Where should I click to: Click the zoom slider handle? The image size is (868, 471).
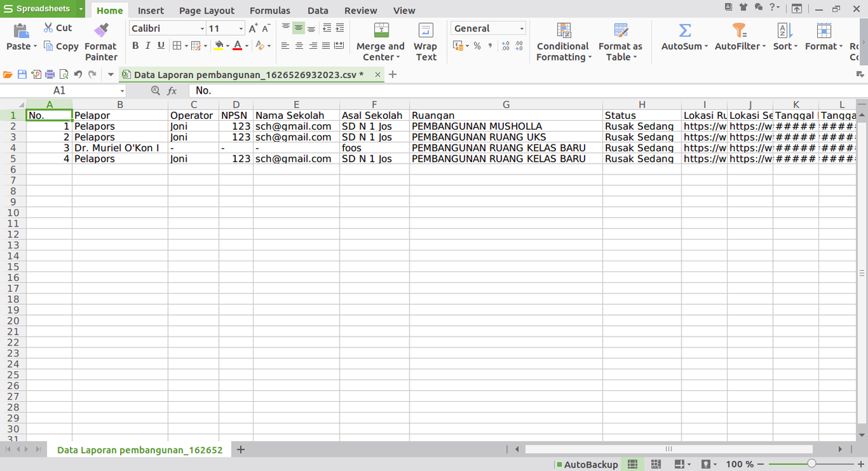pos(811,464)
